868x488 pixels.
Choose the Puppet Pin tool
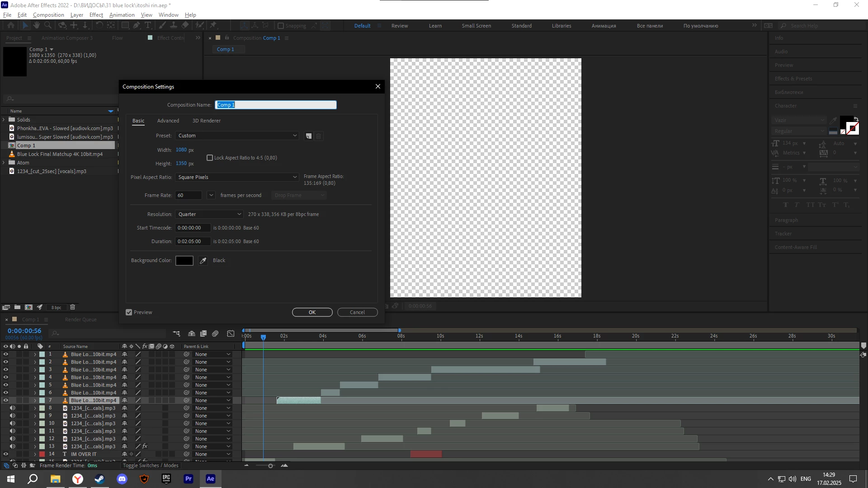click(213, 26)
